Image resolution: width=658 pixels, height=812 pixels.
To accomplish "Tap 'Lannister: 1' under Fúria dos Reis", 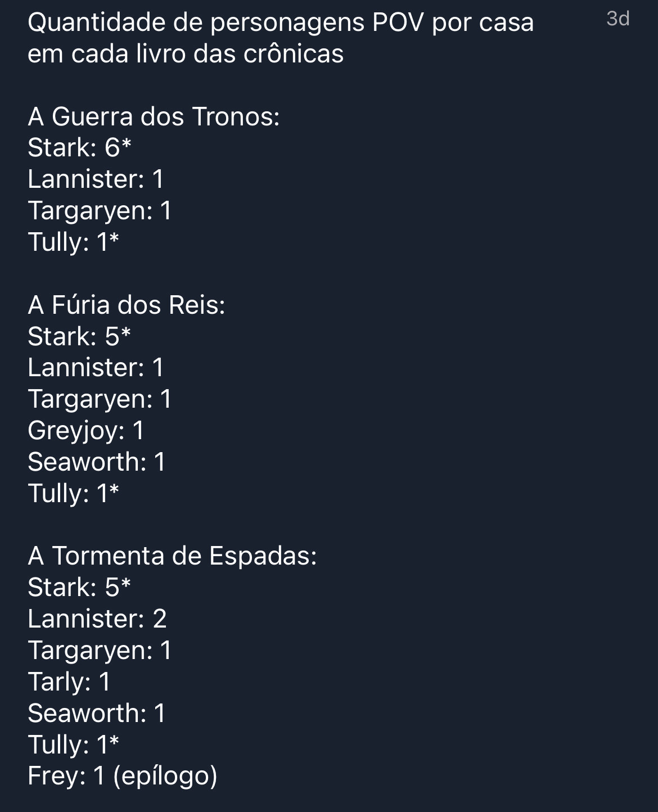I will point(96,368).
